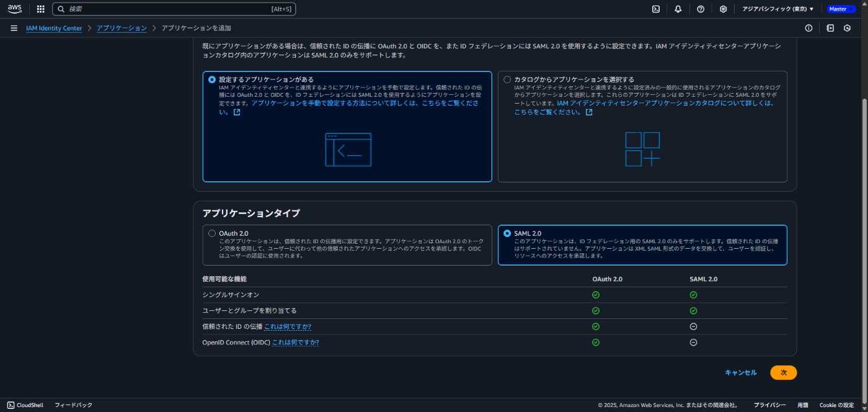Open the アジアパシフィック (東京) region dropdown
This screenshot has width=868, height=412.
tap(778, 9)
